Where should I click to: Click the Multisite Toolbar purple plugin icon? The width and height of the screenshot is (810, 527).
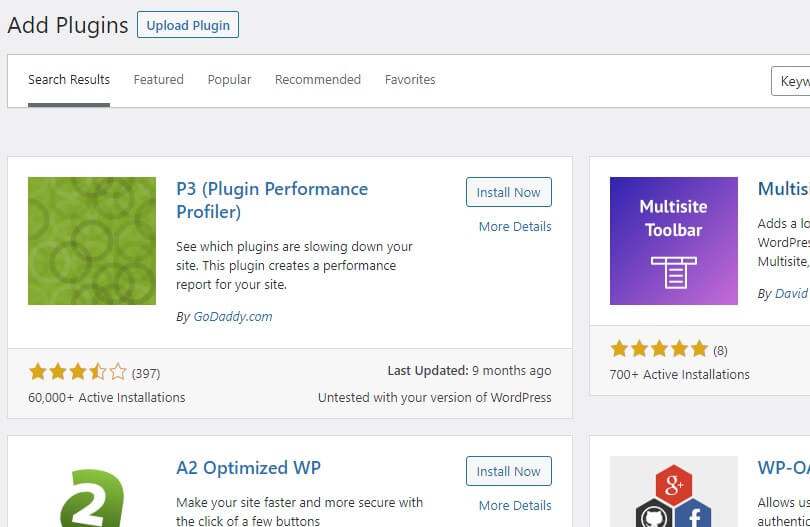pos(674,241)
